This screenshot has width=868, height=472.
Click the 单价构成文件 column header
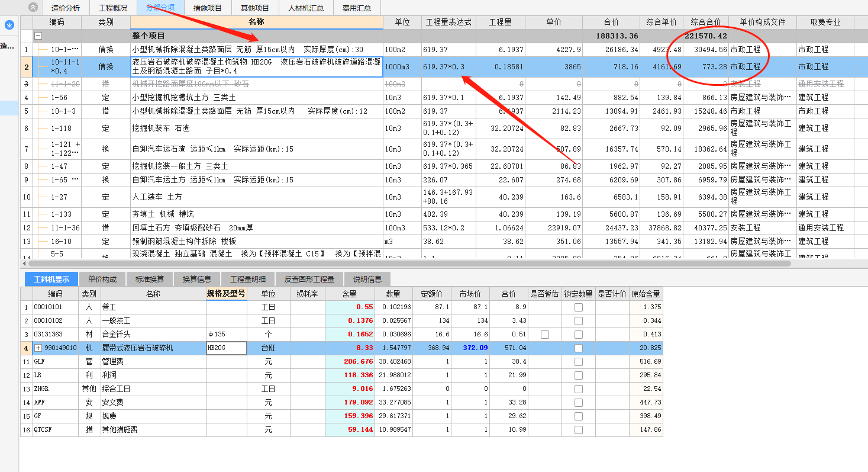tap(762, 22)
